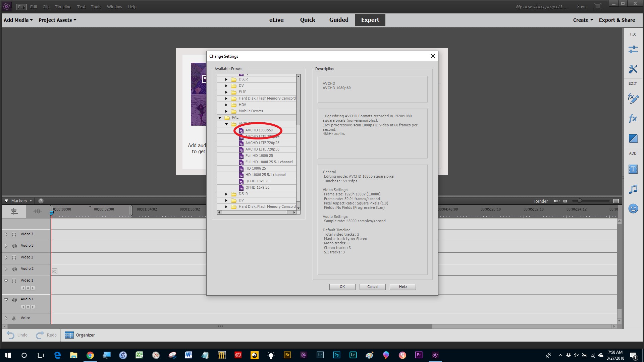Toggle the Voice track microphone

[x=14, y=318]
